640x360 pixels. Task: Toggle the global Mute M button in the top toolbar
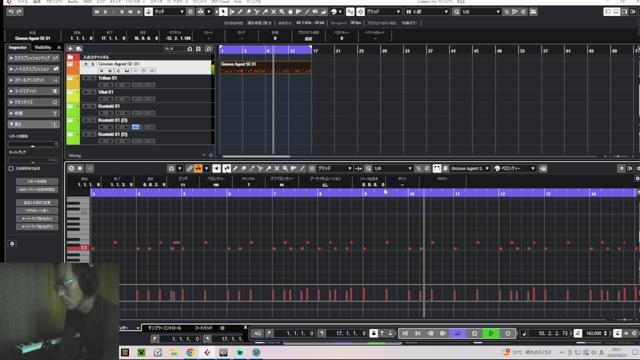pyautogui.click(x=97, y=12)
